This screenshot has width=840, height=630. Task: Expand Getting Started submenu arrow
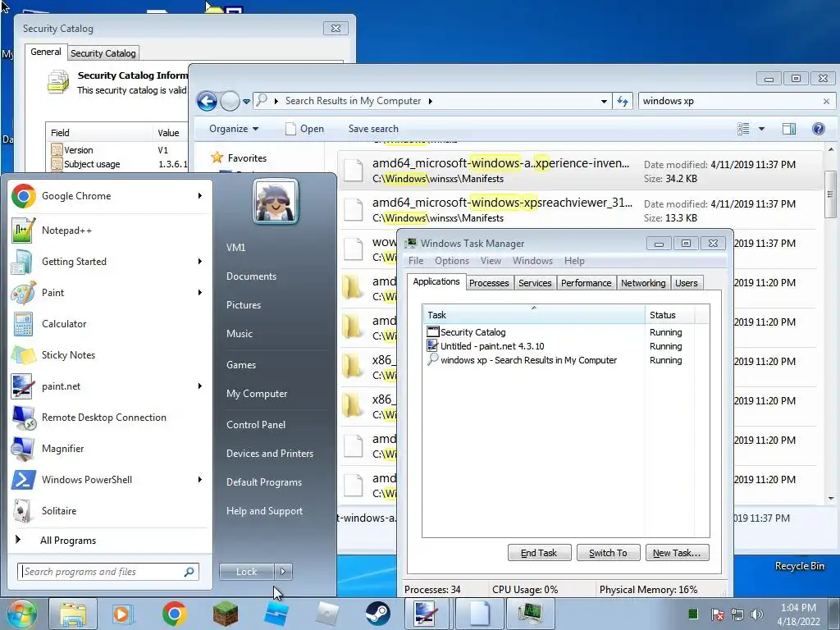click(200, 262)
